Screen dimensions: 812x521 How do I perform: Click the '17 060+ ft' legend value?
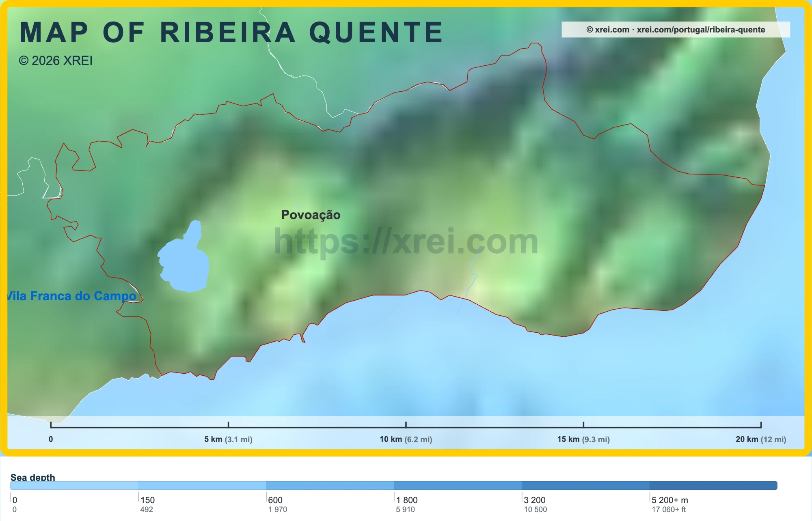(x=669, y=510)
